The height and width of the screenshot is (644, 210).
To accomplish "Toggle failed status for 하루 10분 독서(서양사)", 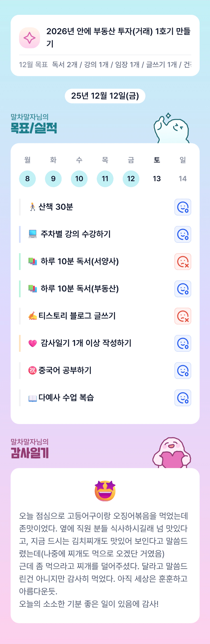I will (183, 262).
